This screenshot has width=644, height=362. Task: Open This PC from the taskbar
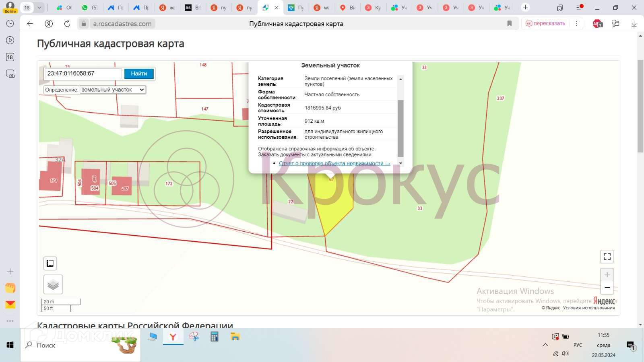[152, 337]
